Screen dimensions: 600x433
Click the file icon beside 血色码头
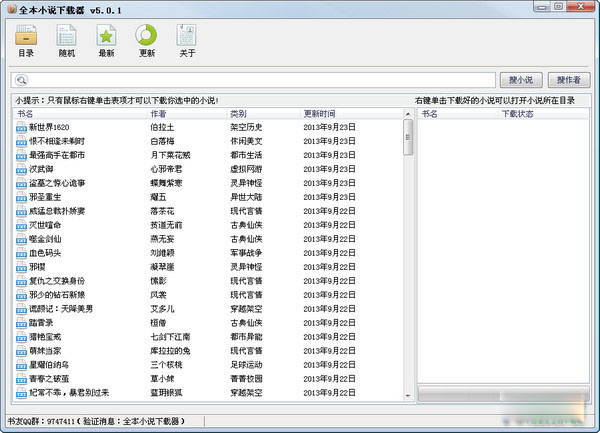21,253
